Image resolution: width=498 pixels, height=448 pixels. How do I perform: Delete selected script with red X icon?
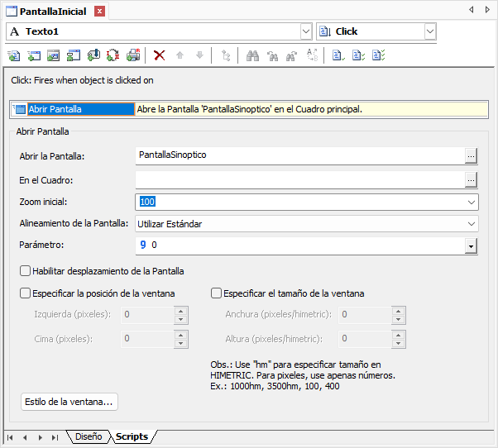[160, 55]
